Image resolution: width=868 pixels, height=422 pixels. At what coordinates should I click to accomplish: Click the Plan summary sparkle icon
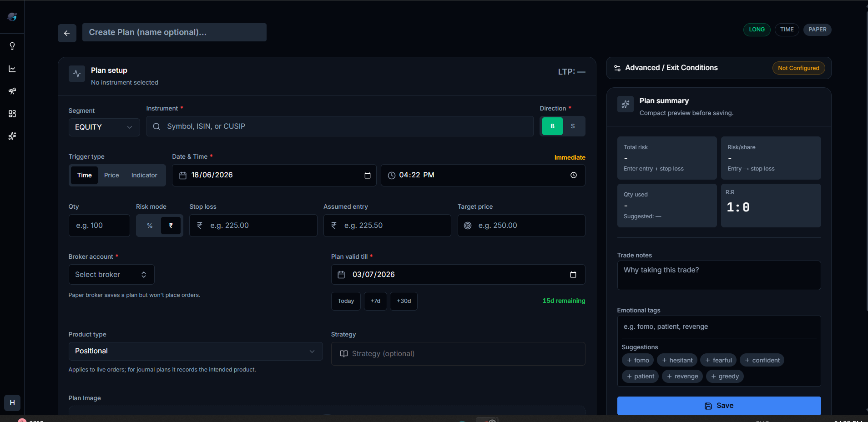626,104
